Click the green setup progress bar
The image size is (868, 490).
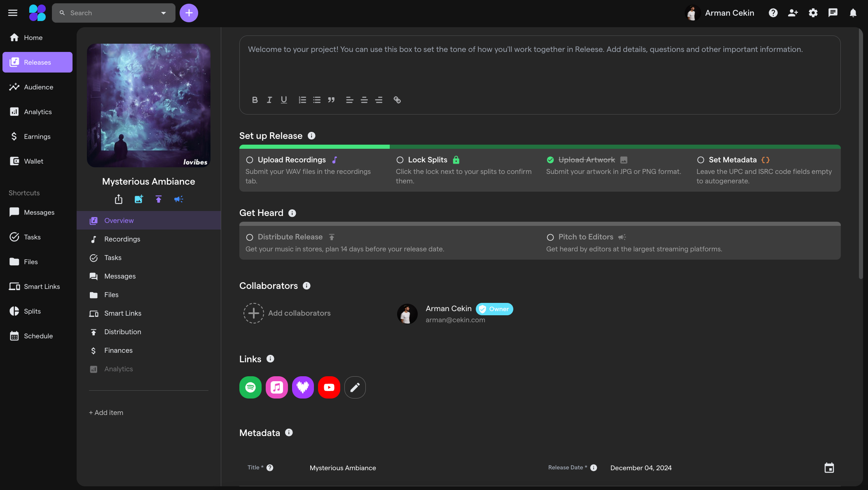point(314,147)
